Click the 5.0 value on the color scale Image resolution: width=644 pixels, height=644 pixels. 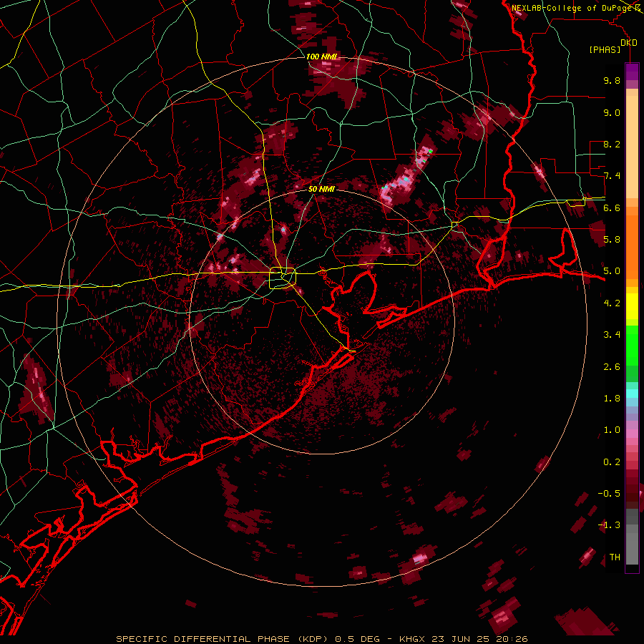(612, 271)
